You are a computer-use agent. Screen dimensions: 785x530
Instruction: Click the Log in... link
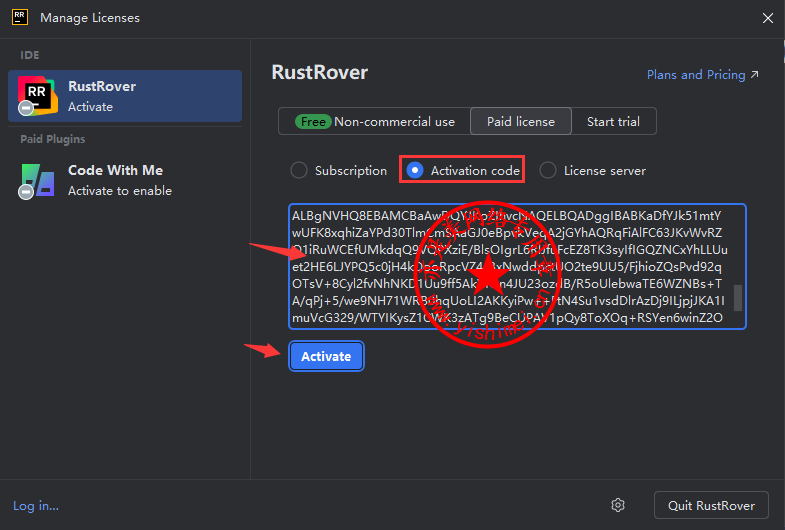(36, 505)
